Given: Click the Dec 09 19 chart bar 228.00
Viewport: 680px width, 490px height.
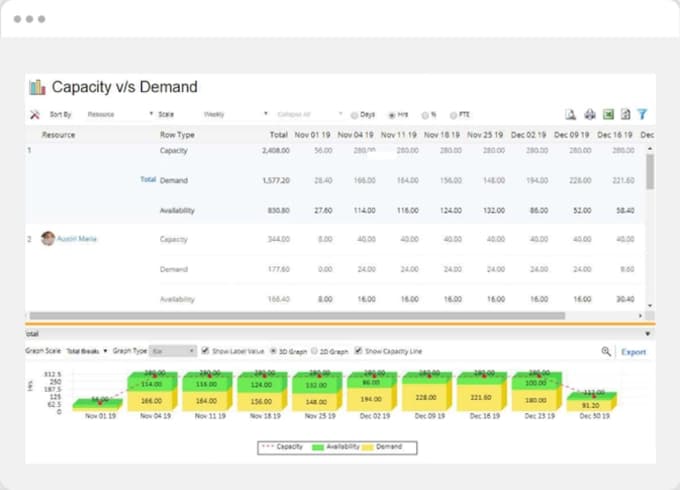Looking at the screenshot, I should tap(427, 396).
